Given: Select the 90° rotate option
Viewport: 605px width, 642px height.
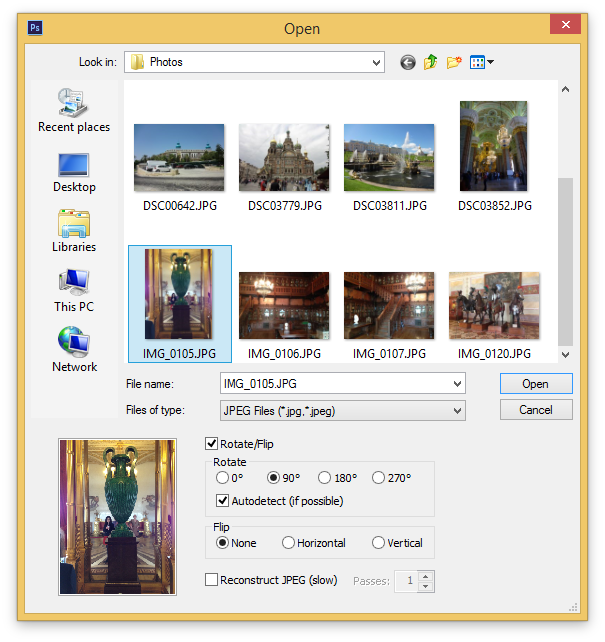Looking at the screenshot, I should click(x=273, y=478).
